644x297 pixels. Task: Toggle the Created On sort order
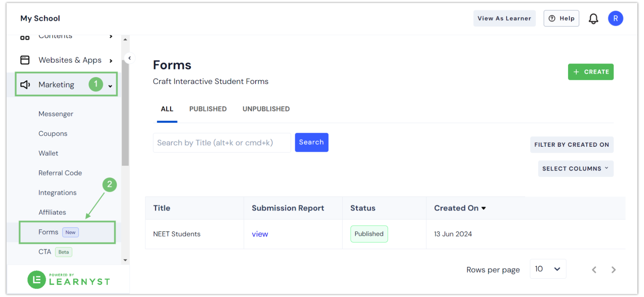tap(484, 208)
